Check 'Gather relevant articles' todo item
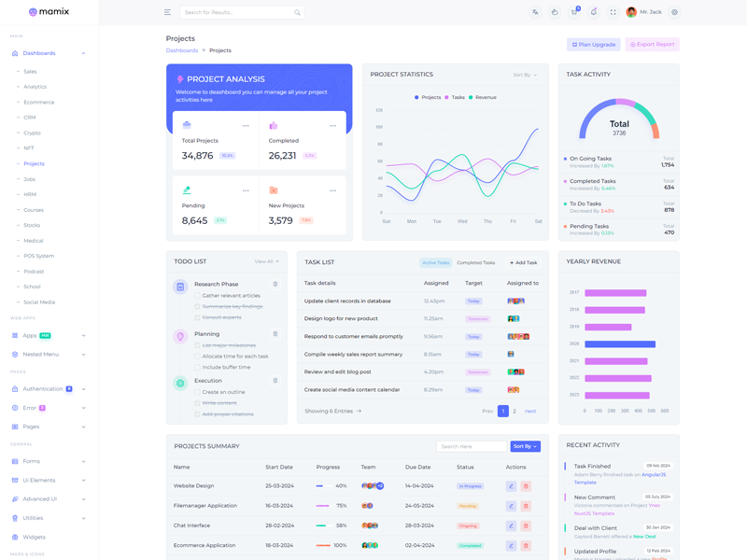This screenshot has height=560, width=747. coord(197,295)
